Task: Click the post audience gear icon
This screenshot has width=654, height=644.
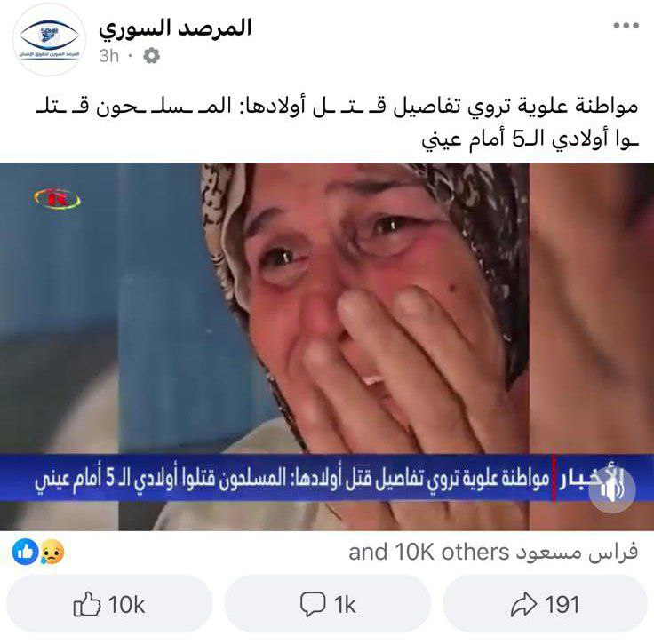Action: coord(151,55)
